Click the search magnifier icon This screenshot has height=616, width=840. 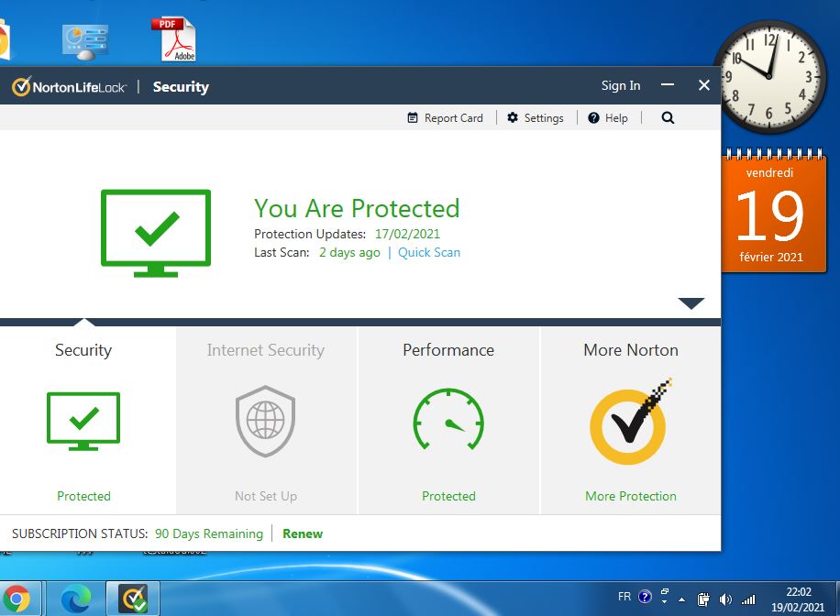(668, 118)
